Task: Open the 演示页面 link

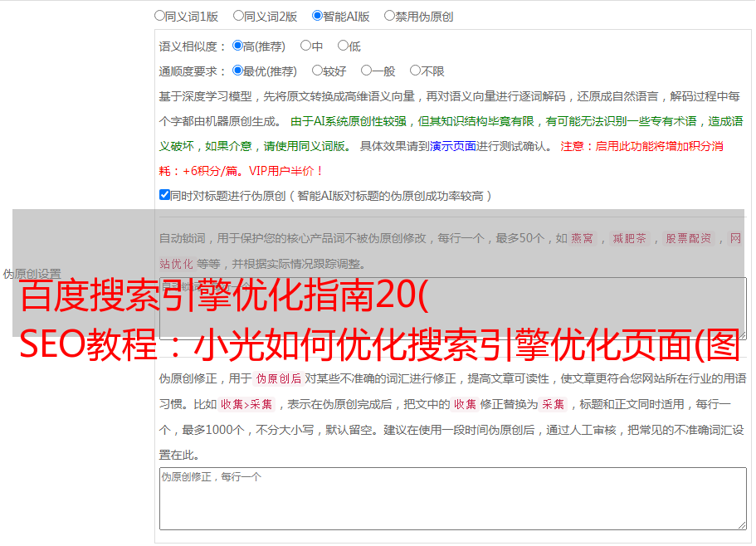Action: tap(453, 146)
